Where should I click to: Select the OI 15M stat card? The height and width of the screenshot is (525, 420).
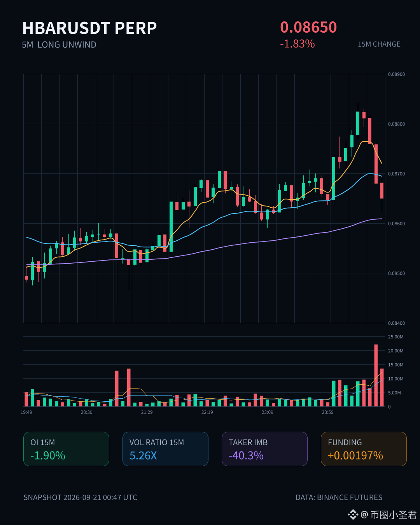click(x=66, y=449)
